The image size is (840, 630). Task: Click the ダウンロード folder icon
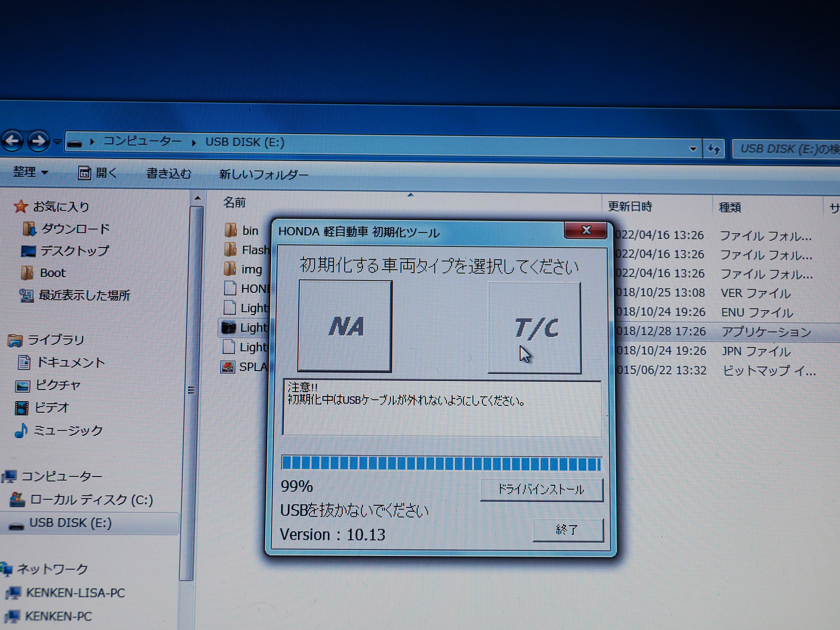[29, 229]
